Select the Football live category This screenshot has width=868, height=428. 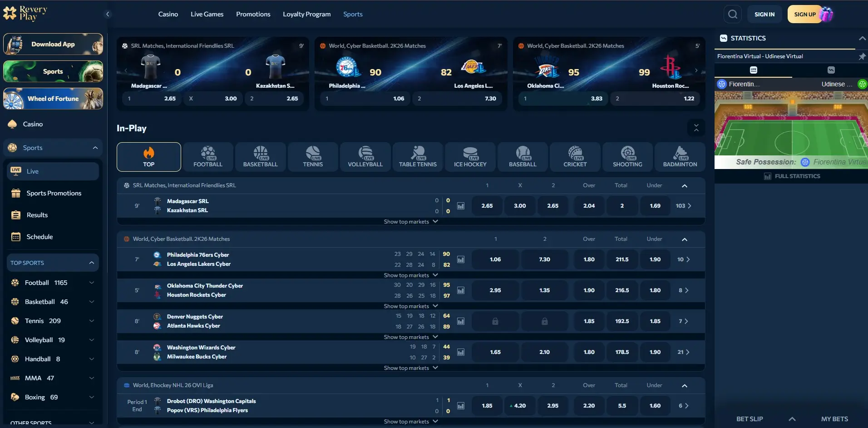click(208, 157)
